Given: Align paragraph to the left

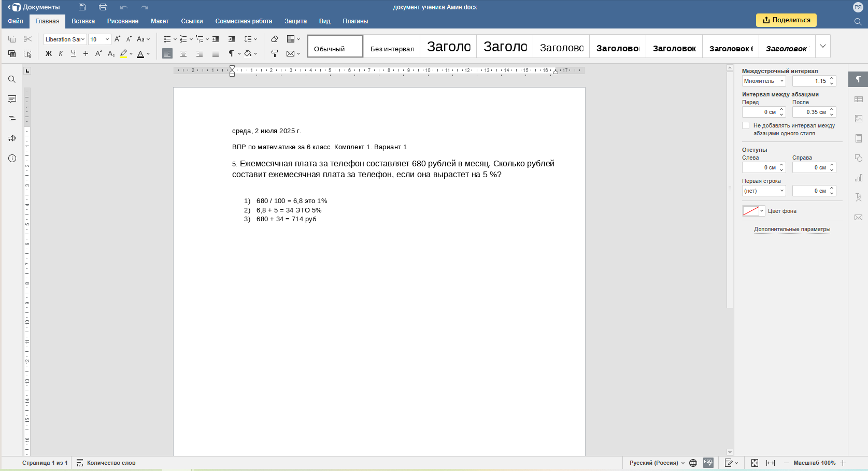Looking at the screenshot, I should click(167, 53).
